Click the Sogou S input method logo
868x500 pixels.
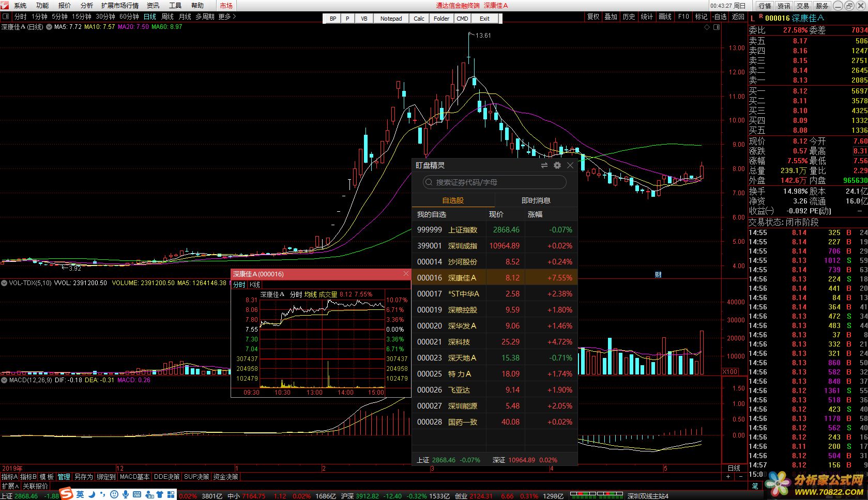pos(67,494)
